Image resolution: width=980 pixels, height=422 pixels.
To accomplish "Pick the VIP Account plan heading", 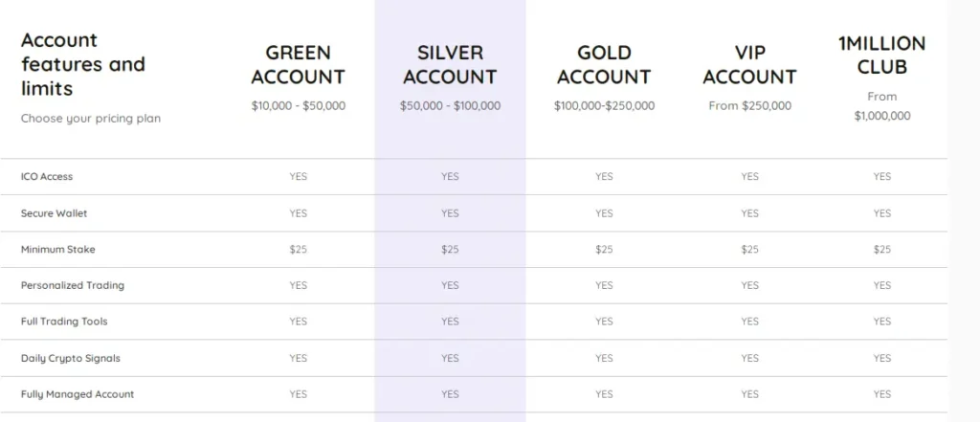I will point(750,64).
